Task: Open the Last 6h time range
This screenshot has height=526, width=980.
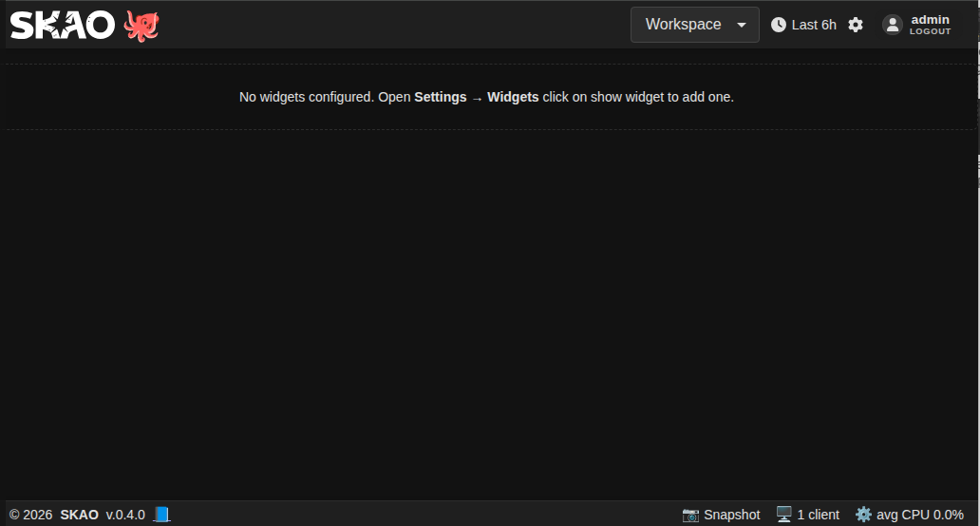Action: 813,25
